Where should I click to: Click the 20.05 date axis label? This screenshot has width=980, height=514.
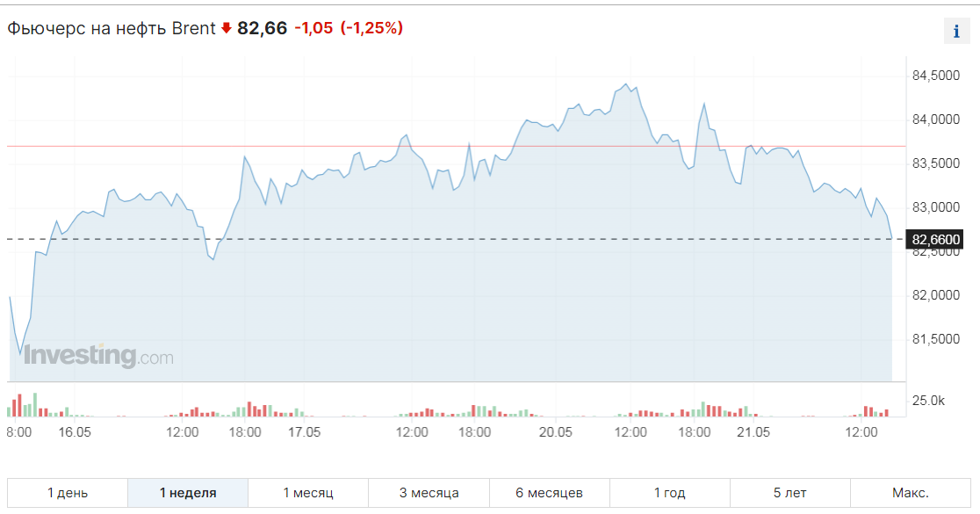tap(556, 432)
